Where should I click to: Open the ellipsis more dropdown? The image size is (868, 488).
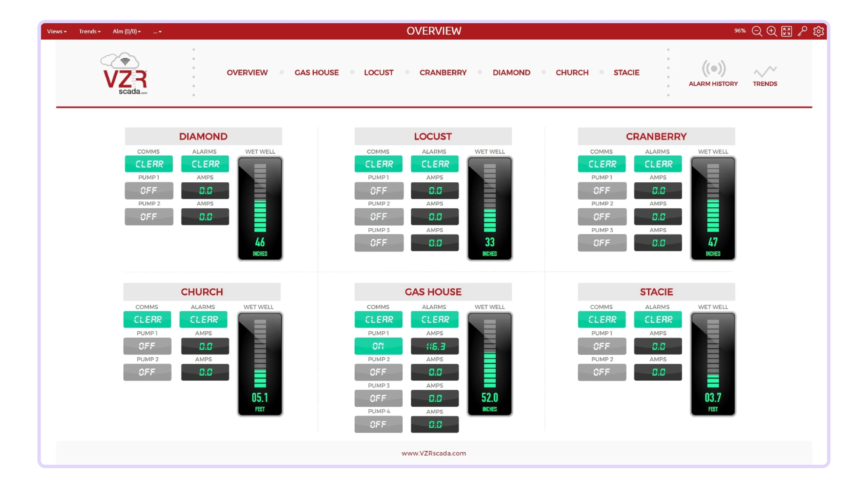[x=157, y=31]
